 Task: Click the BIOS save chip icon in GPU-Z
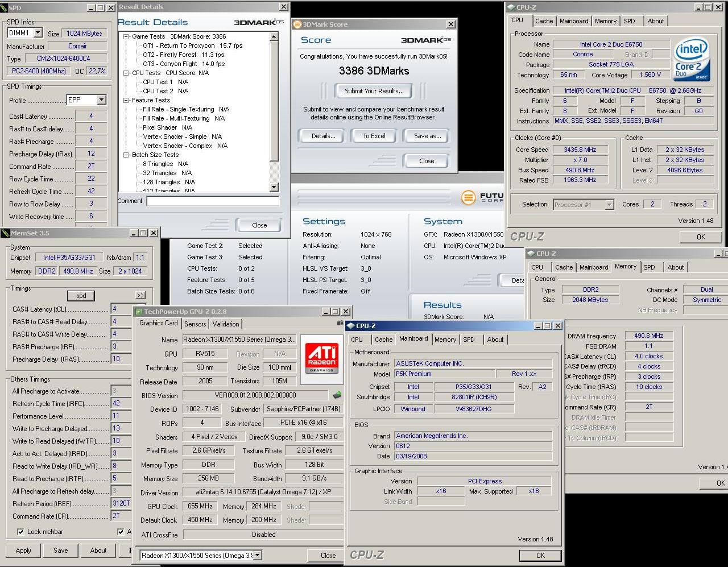[x=337, y=395]
